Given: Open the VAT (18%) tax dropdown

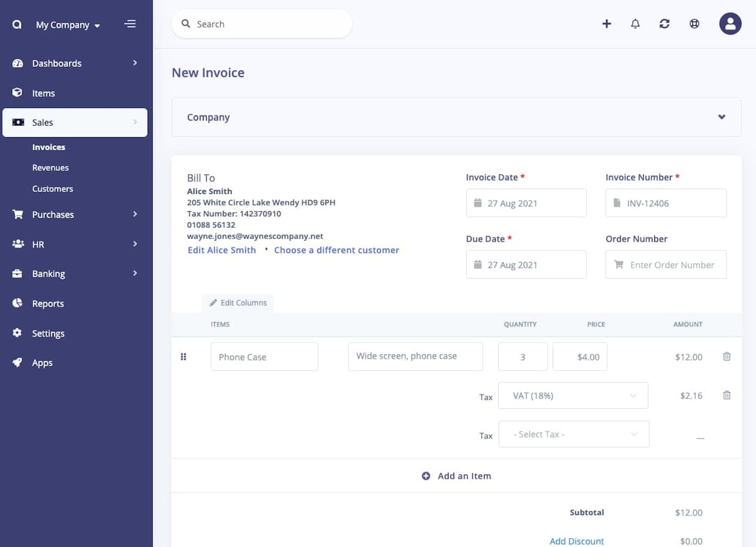Looking at the screenshot, I should tap(573, 396).
